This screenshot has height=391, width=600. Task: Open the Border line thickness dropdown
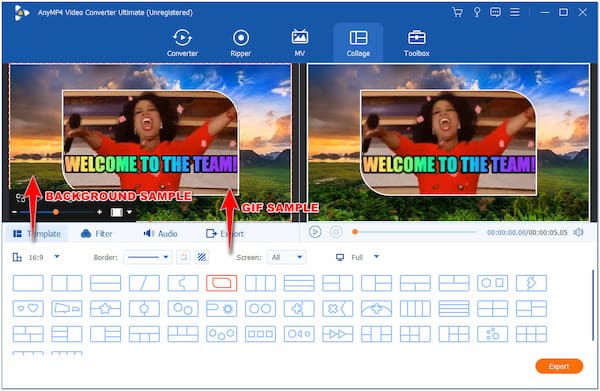[x=148, y=257]
